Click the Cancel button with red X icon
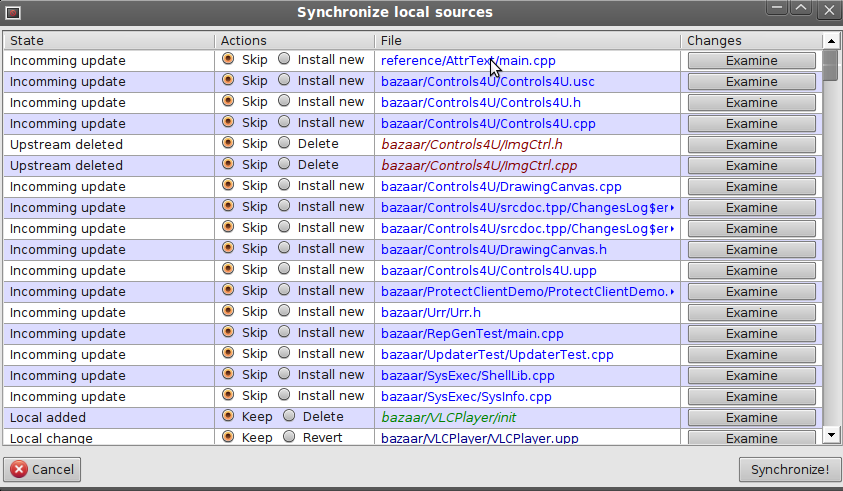This screenshot has height=491, width=843. pyautogui.click(x=42, y=469)
